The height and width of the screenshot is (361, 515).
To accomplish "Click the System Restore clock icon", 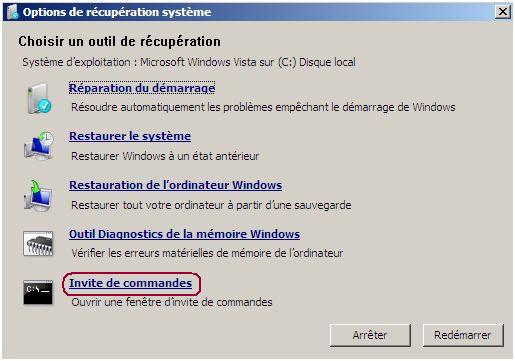I will point(38,146).
